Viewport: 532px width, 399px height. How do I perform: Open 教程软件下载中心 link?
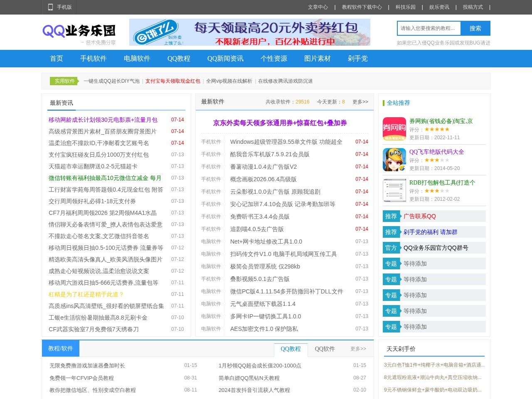(x=362, y=7)
